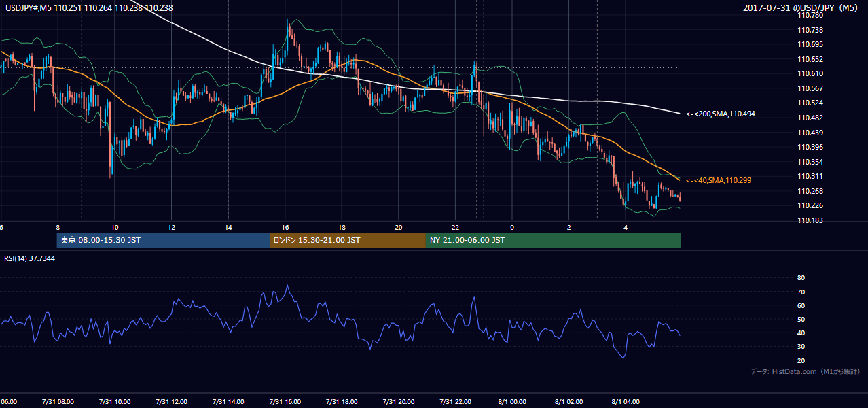Click hour label 12 below the price chart
The image size is (868, 408).
click(171, 227)
